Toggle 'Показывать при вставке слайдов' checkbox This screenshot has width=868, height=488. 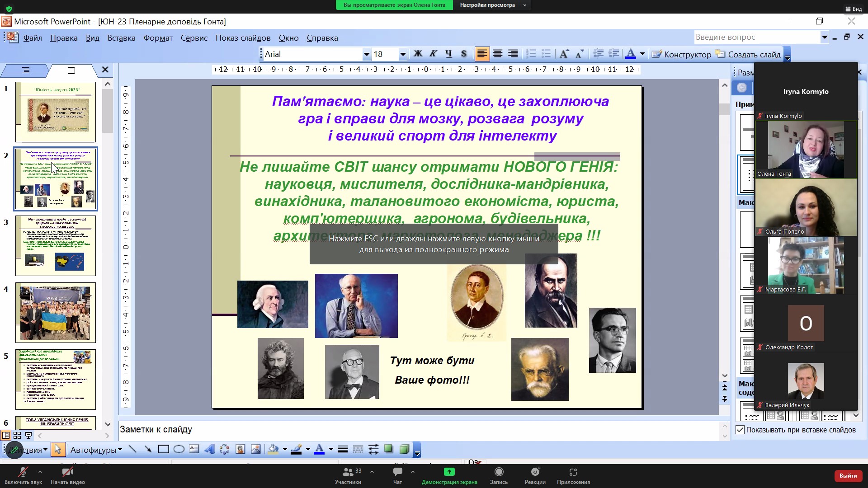click(x=740, y=430)
